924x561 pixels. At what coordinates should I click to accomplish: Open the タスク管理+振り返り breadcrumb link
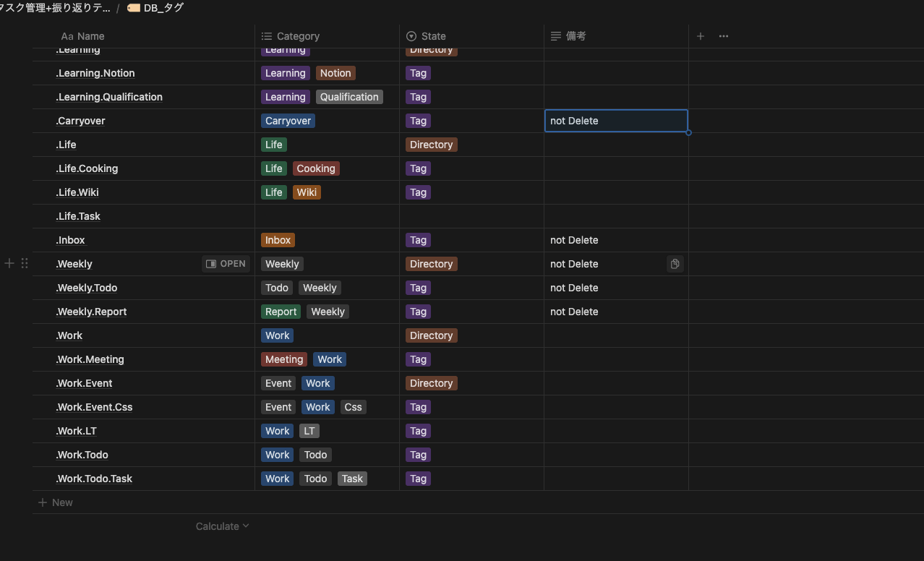click(54, 8)
